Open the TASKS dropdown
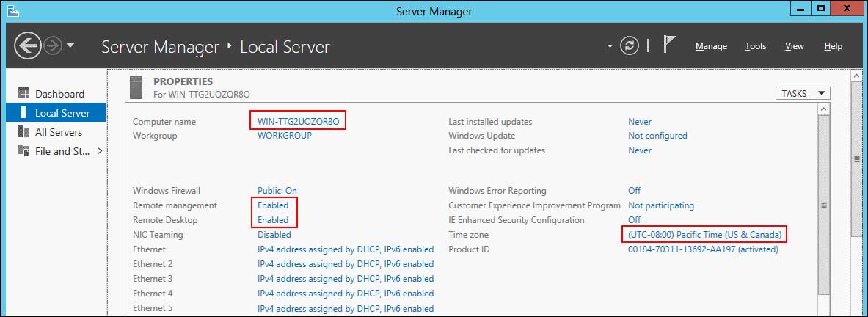Image resolution: width=868 pixels, height=317 pixels. pyautogui.click(x=802, y=93)
